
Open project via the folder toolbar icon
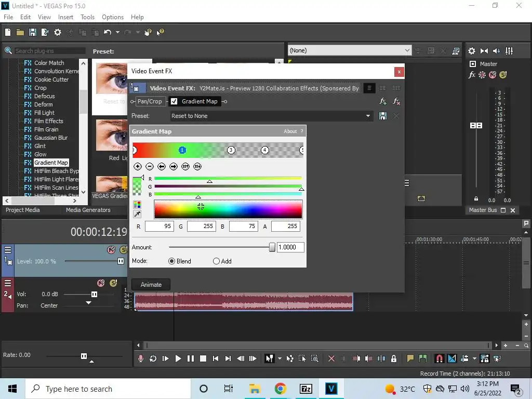pos(20,32)
